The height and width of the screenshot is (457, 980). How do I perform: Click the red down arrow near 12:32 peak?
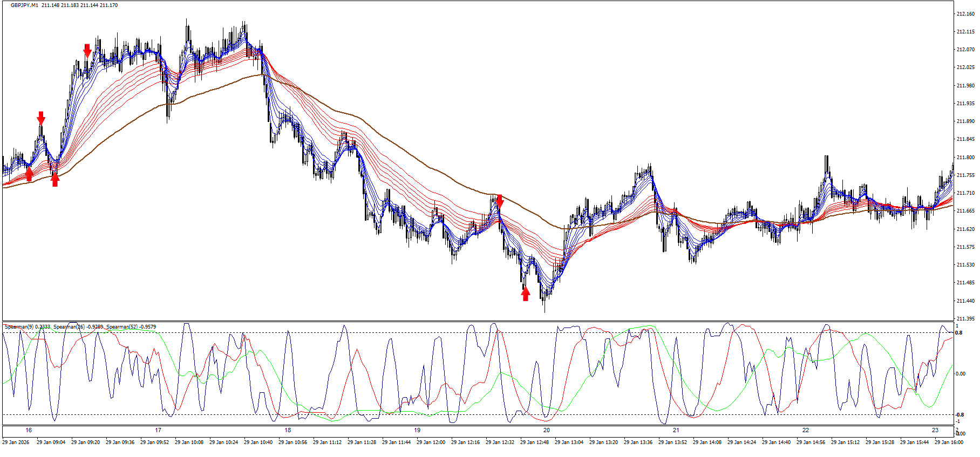(500, 202)
